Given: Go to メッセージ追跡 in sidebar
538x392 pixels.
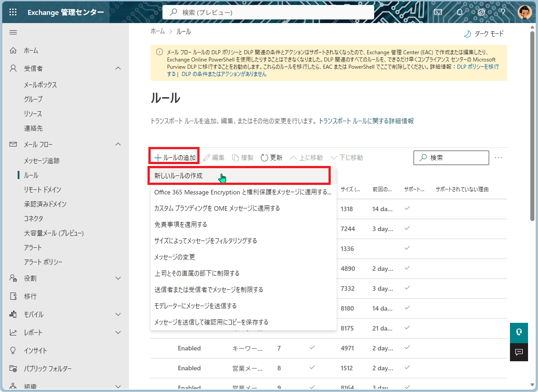Looking at the screenshot, I should pyautogui.click(x=42, y=161).
